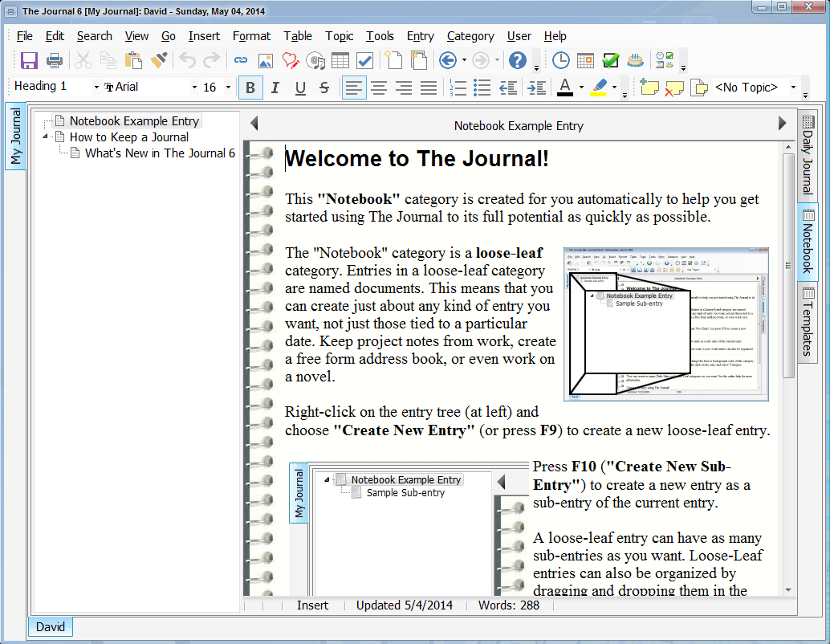Open the font color dropdown arrow
Screen dimensions: 830x644
[581, 88]
